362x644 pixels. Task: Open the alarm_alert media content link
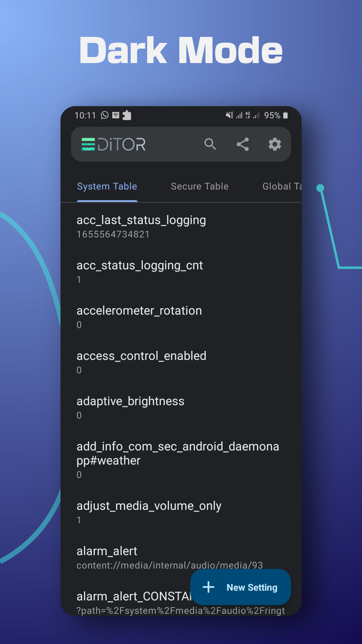click(x=170, y=565)
